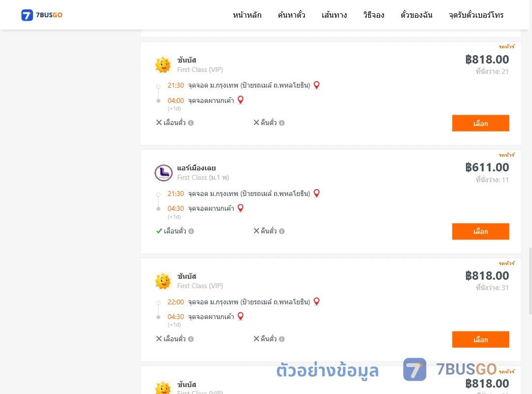Click the 04:00 arrival time text
The height and width of the screenshot is (394, 532).
pyautogui.click(x=175, y=100)
